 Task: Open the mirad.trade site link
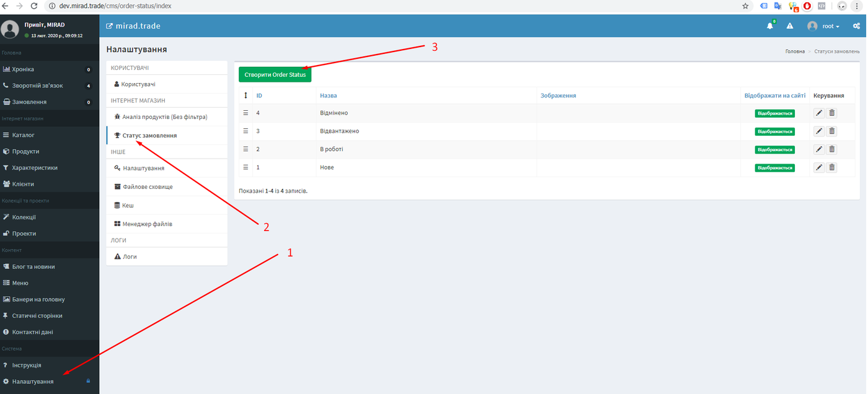(x=133, y=26)
